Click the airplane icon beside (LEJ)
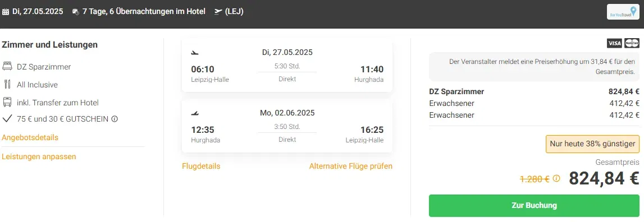Screen dimensions: 644x222 (218, 12)
